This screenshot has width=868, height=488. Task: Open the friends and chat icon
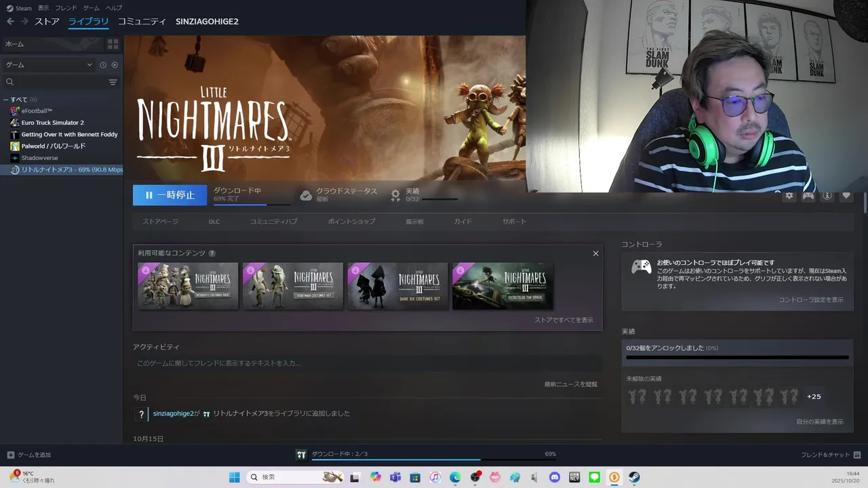(x=857, y=455)
